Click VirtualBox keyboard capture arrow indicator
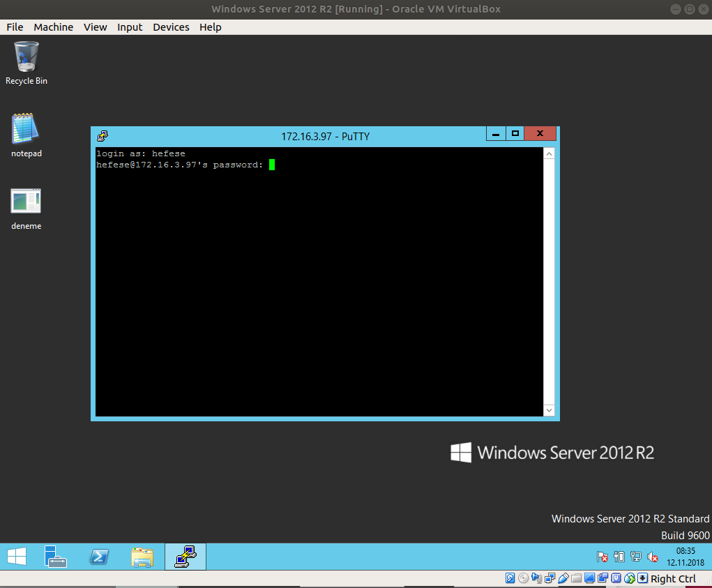Viewport: 712px width, 588px height. pos(642,578)
